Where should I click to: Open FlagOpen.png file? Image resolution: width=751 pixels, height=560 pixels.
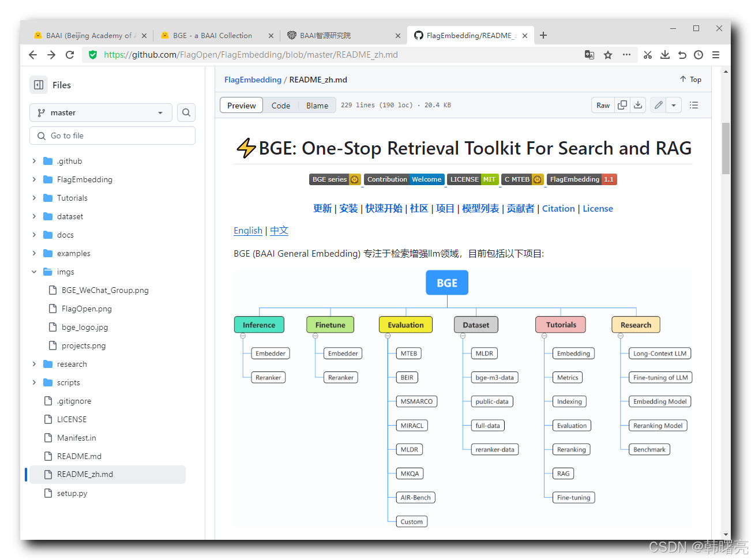click(x=87, y=309)
